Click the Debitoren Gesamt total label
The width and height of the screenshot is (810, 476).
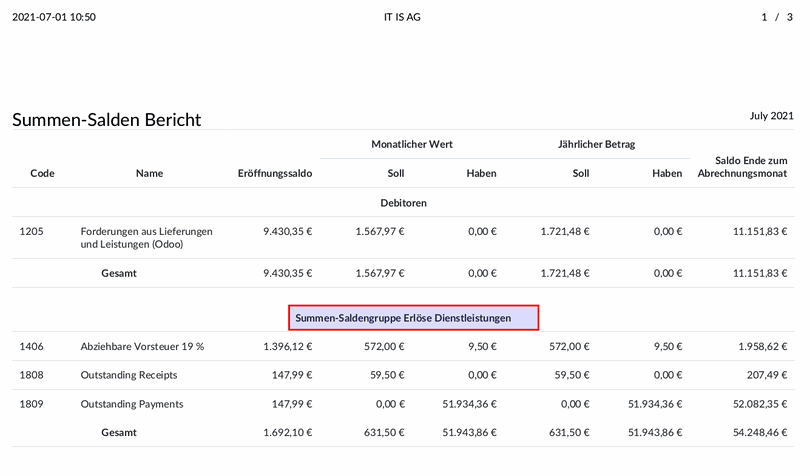click(119, 273)
